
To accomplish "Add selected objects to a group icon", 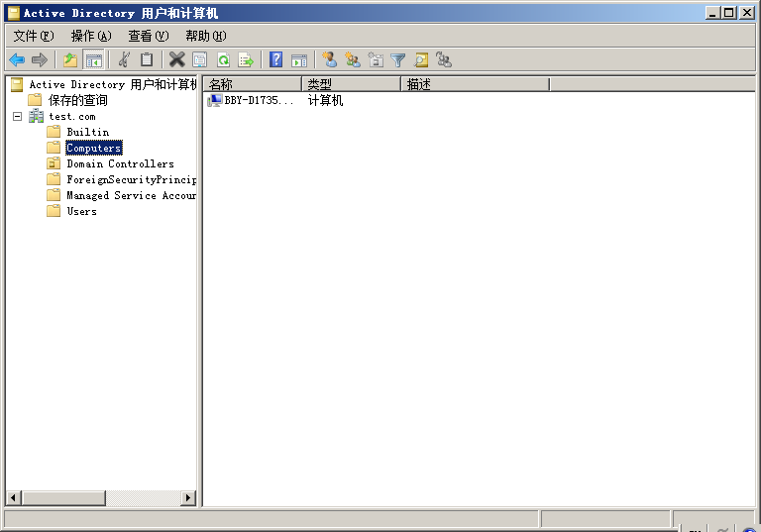I will tap(444, 59).
